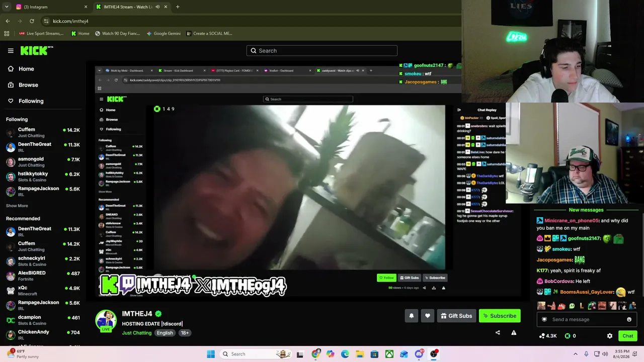
Task: Open the Just Chatting category link
Action: [x=136, y=333]
